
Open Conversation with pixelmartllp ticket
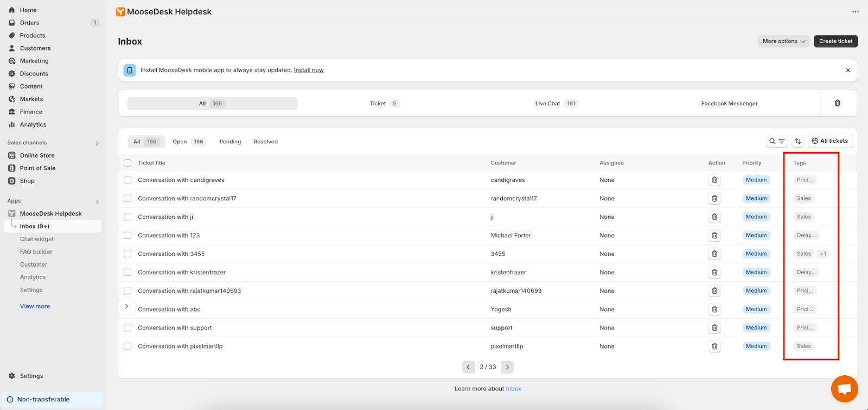click(x=180, y=346)
